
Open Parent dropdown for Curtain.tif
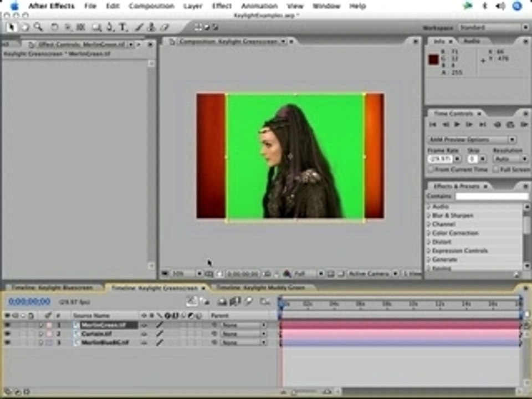click(243, 334)
